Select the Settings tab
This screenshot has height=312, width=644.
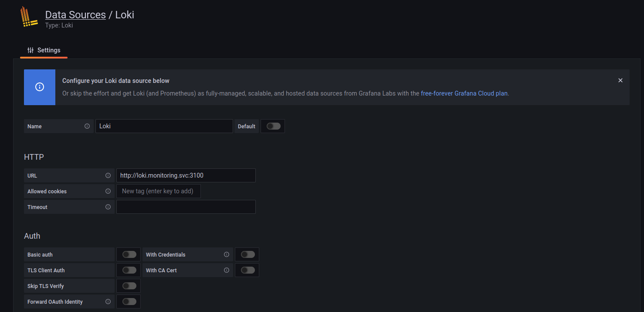(x=44, y=50)
